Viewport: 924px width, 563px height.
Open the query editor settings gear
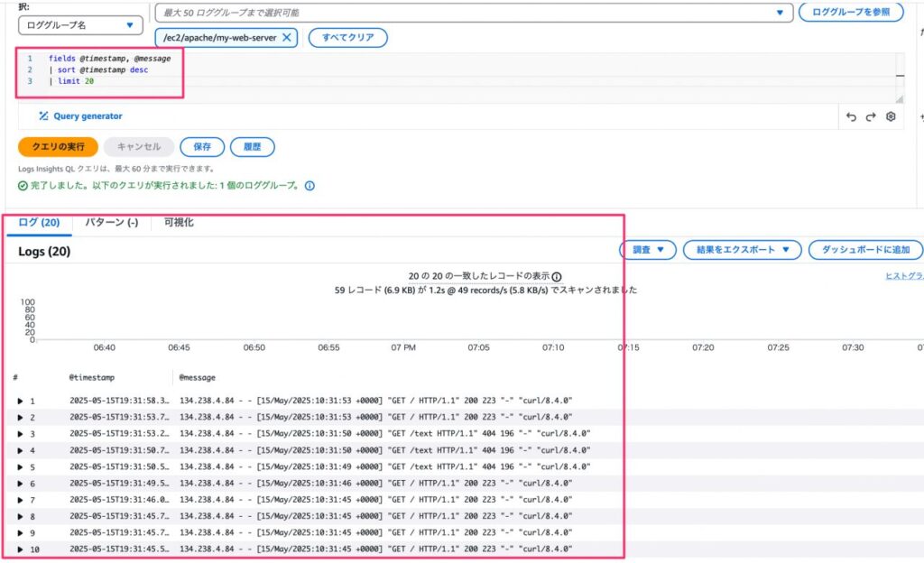(891, 116)
